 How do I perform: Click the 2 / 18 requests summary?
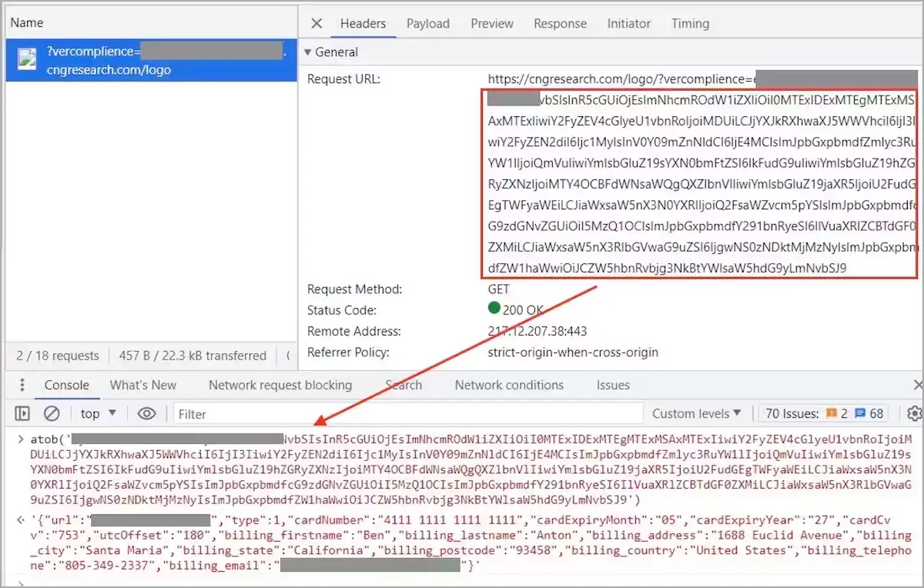point(58,356)
